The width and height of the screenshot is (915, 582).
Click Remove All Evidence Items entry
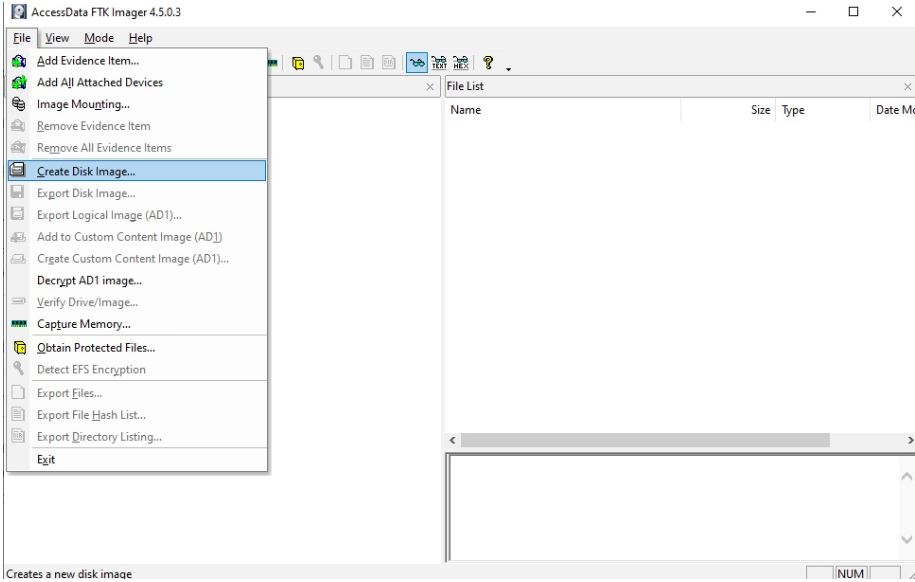tap(137, 148)
